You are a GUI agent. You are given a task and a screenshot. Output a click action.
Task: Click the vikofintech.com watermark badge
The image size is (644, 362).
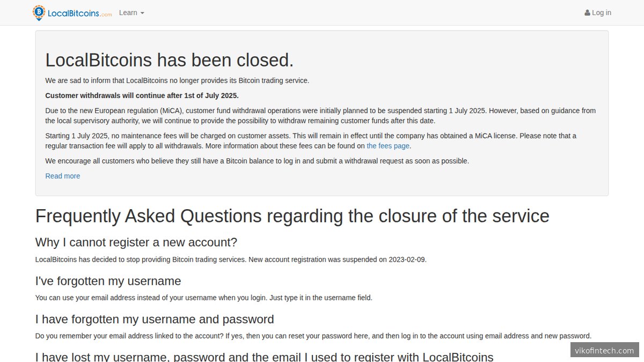604,350
